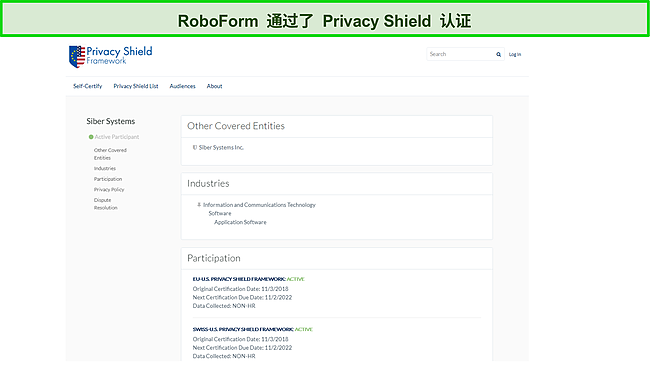Jump to Other Covered Entities sidebar link
The width and height of the screenshot is (650, 369).
click(x=110, y=154)
